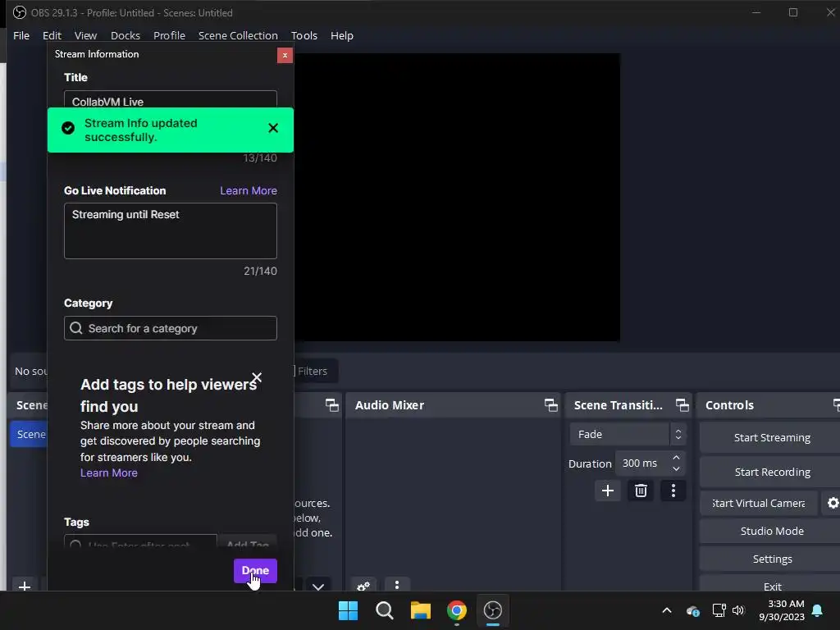Open OneDrive tray icon
Viewport: 840px width, 630px height.
pos(692,610)
